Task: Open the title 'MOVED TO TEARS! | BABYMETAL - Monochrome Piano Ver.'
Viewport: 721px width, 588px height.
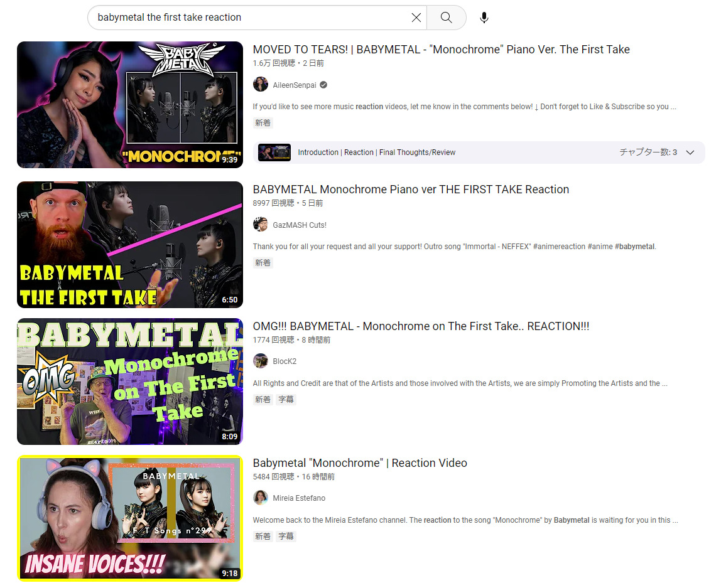Action: pos(441,50)
